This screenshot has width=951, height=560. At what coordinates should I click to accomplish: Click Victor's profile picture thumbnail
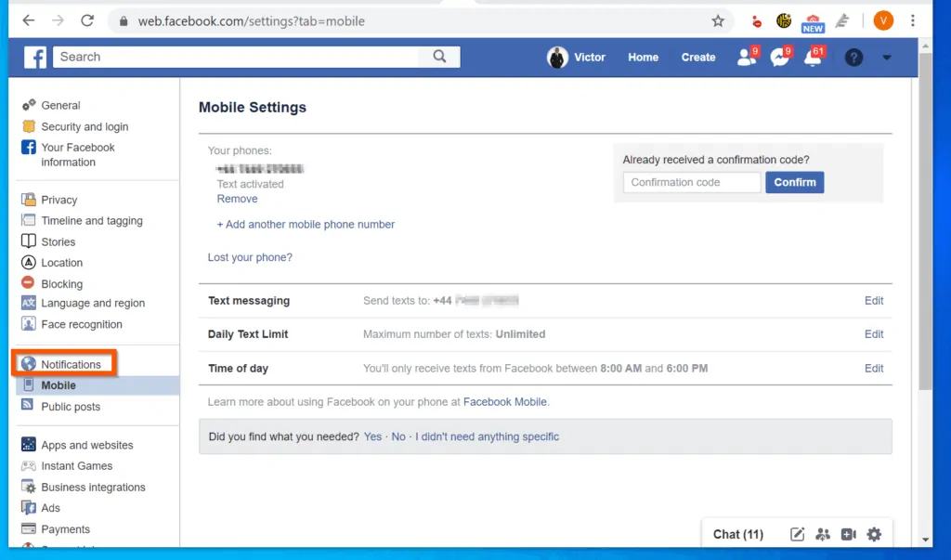pos(557,57)
